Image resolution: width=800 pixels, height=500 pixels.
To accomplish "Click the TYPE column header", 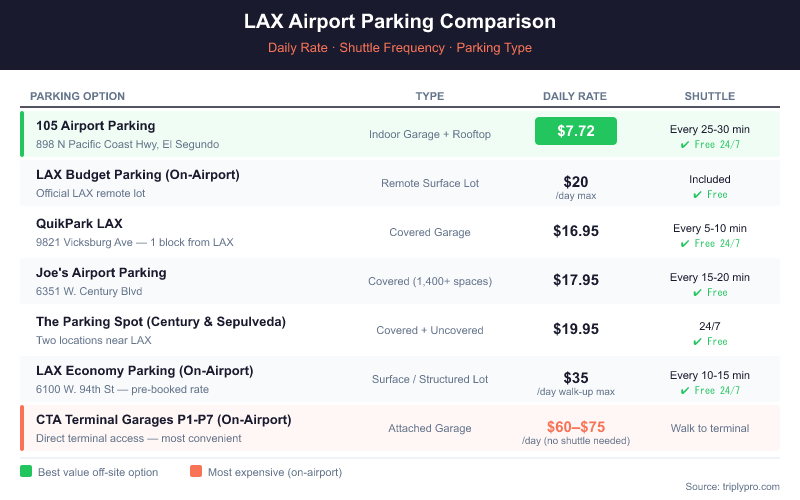I will coord(430,96).
